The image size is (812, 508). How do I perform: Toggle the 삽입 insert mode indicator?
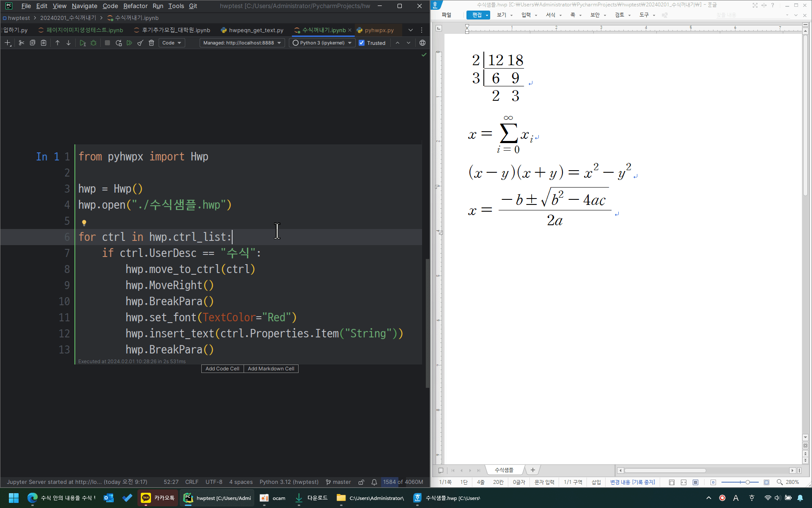tap(596, 482)
